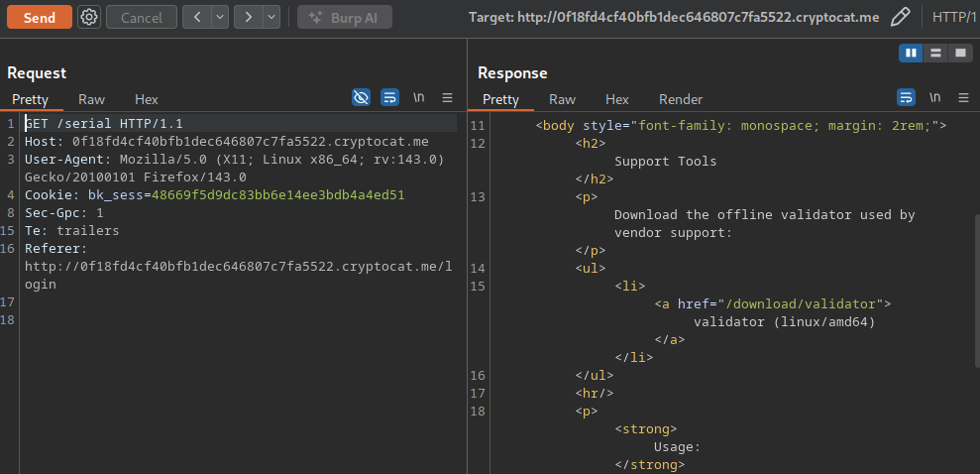Toggle the Request eye-slash visibility icon

click(362, 97)
